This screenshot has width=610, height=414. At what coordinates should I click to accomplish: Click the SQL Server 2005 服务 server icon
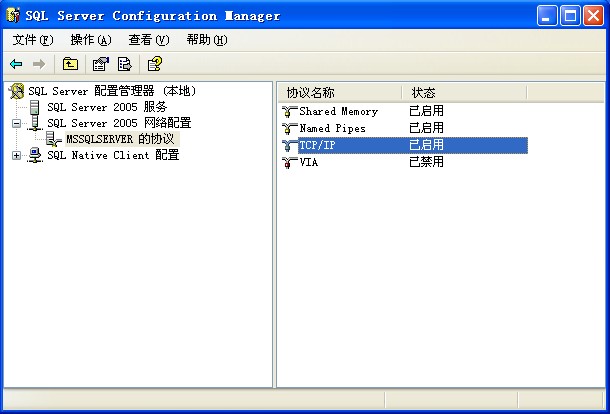click(x=35, y=107)
